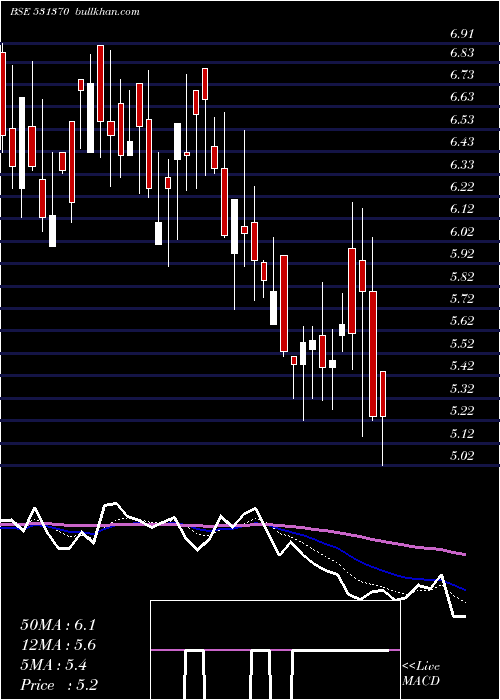The image size is (500, 700).
Task: Click the 5MA : 5.4 readout
Action: tap(54, 665)
